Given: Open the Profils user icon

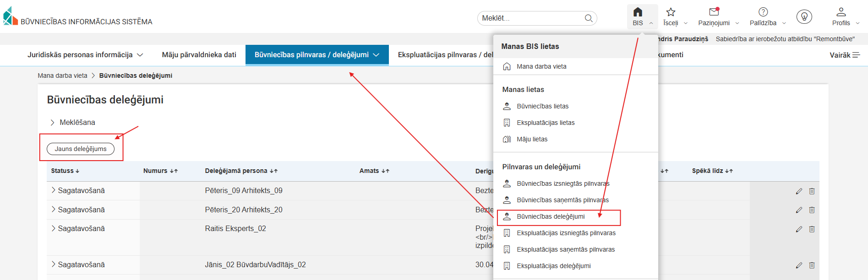Looking at the screenshot, I should [x=841, y=12].
